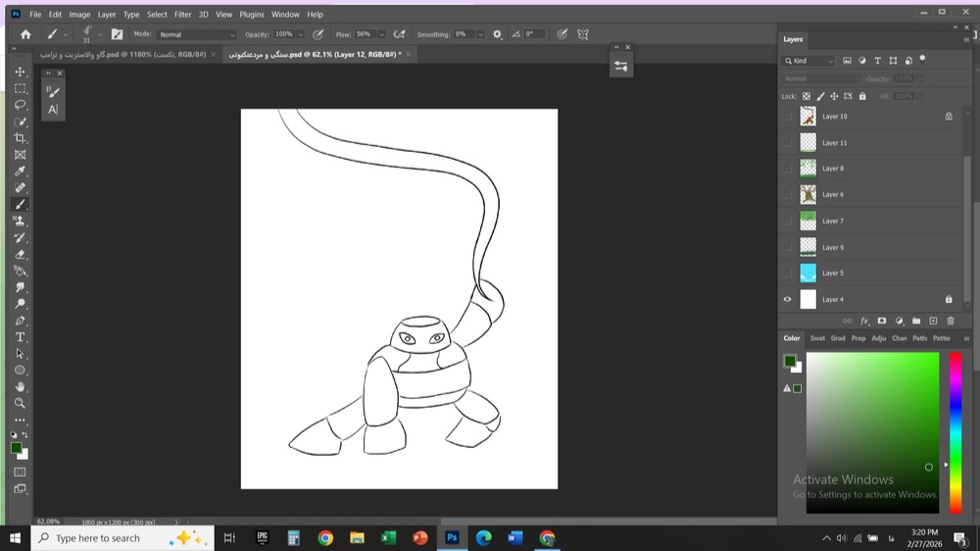The image size is (980, 551).
Task: Click the symmetry paint butterfly icon
Action: (583, 34)
